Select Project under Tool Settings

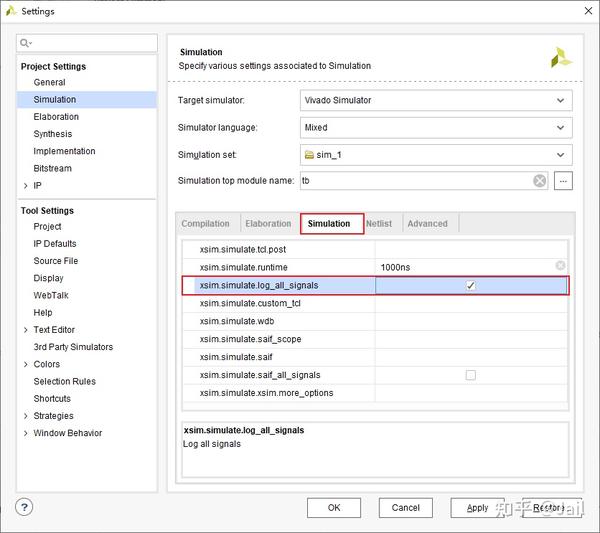click(x=47, y=227)
